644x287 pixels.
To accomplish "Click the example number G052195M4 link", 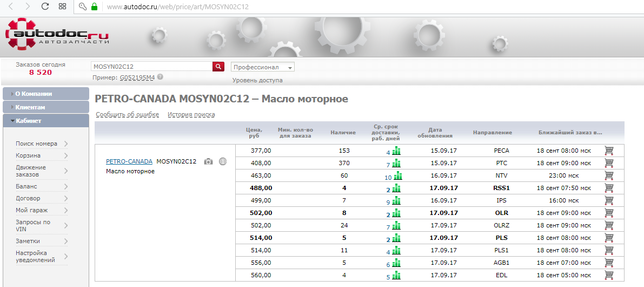I will coord(137,77).
